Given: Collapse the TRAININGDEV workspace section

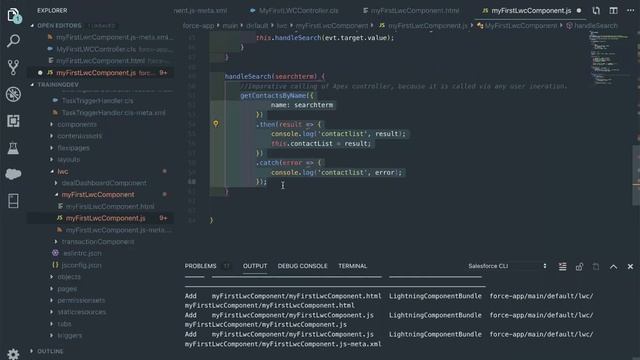Looking at the screenshot, I should click(58, 84).
